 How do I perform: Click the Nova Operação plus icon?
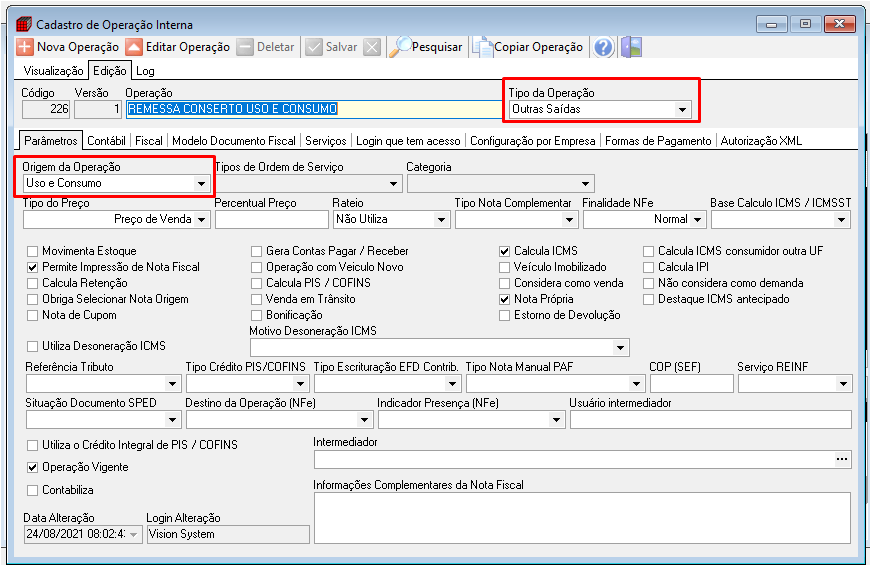[x=24, y=47]
